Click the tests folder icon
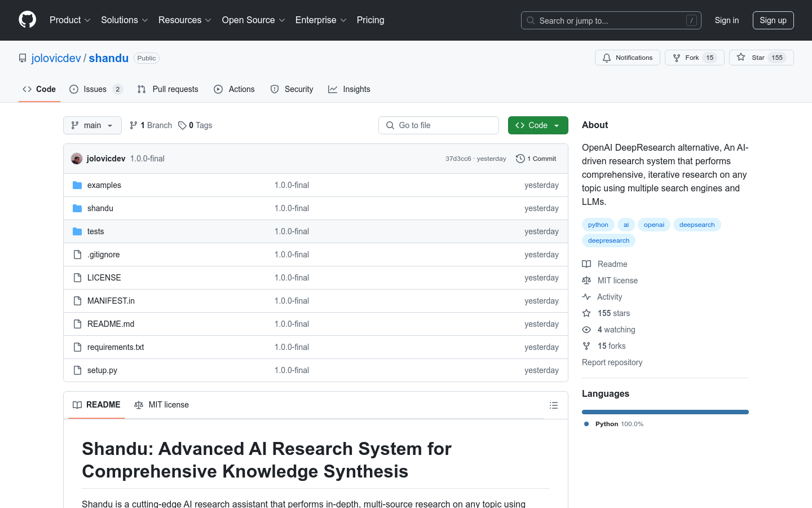Screen dimensions: 812x508 coord(77,231)
